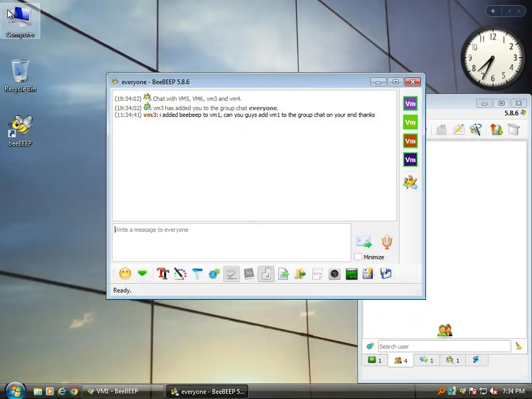
Task: Toggle the spell checking ABC button
Action: pyautogui.click(x=231, y=273)
